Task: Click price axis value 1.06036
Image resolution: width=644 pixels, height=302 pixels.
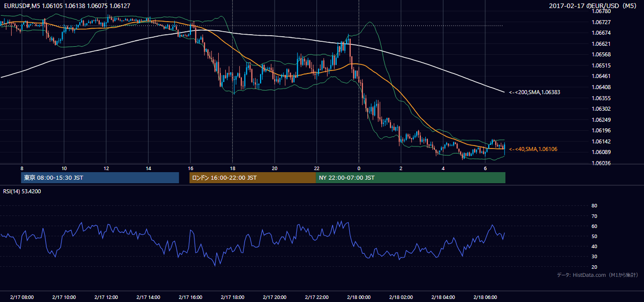Action: [x=601, y=163]
